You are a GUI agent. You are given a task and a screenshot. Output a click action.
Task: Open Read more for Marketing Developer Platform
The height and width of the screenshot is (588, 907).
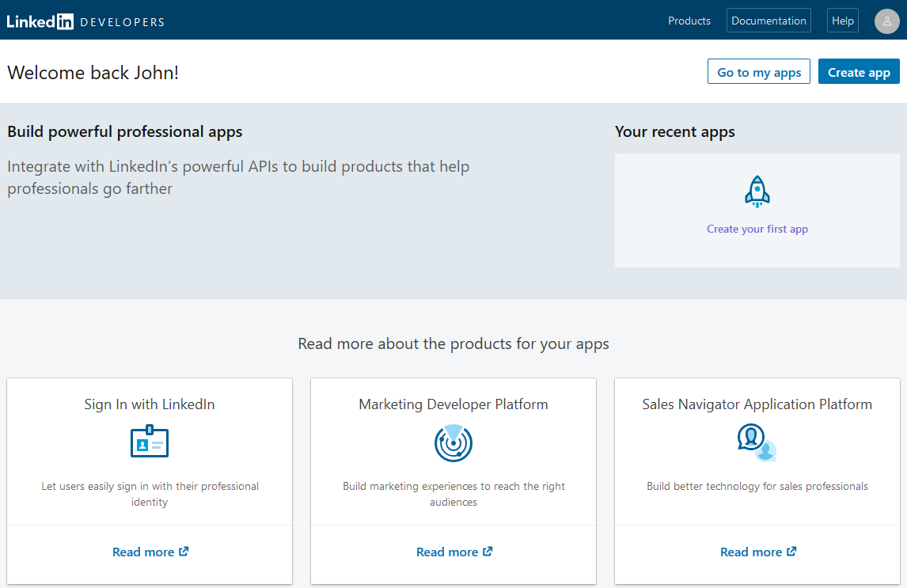coord(454,552)
